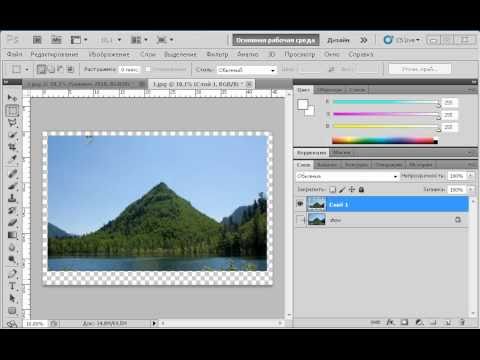Select the Eyedropper tool

[x=12, y=159]
